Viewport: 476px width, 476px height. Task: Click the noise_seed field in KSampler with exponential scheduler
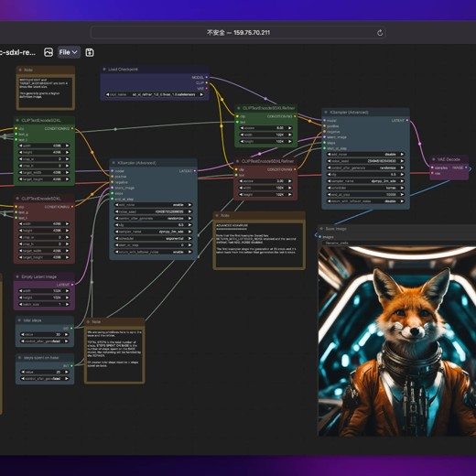[x=153, y=211]
